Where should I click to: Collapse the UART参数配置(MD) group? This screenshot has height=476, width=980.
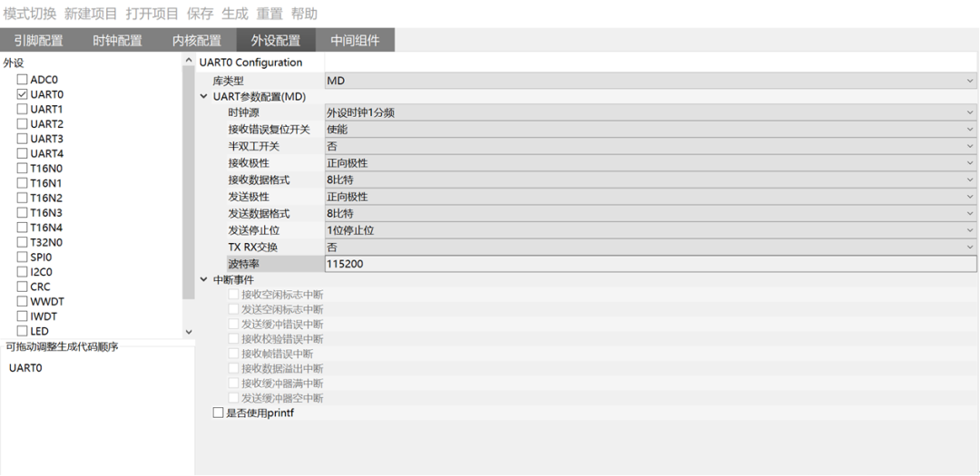pos(203,96)
